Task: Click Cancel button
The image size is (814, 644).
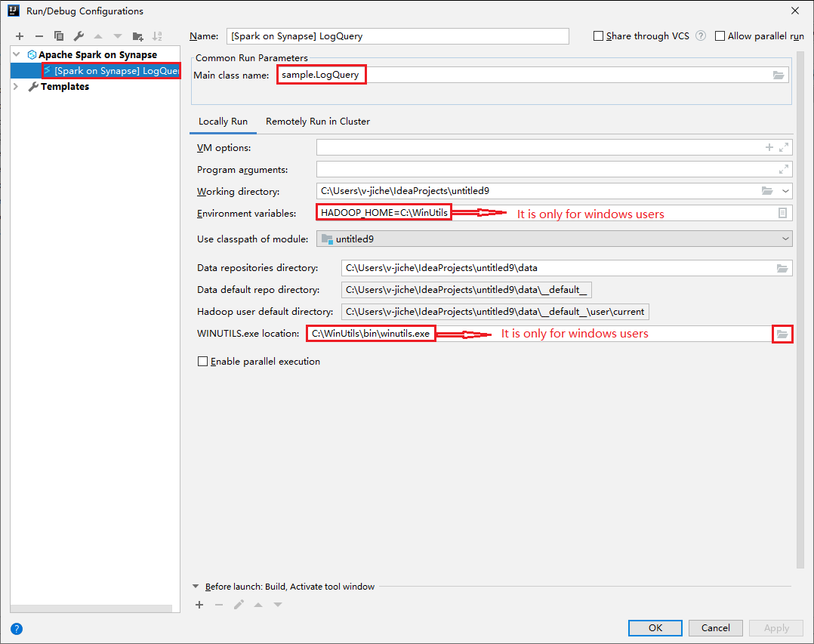Action: coord(715,628)
